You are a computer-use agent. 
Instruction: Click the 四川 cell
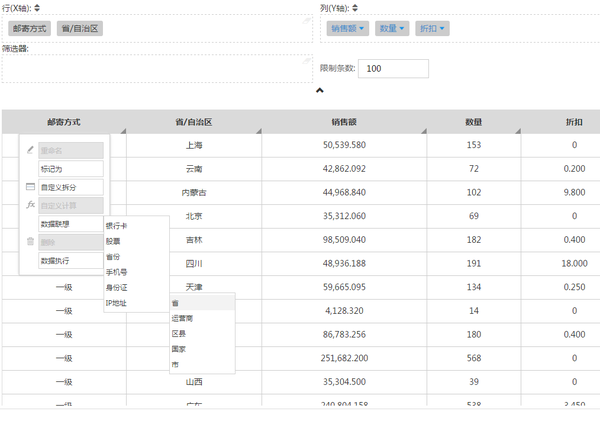point(194,264)
